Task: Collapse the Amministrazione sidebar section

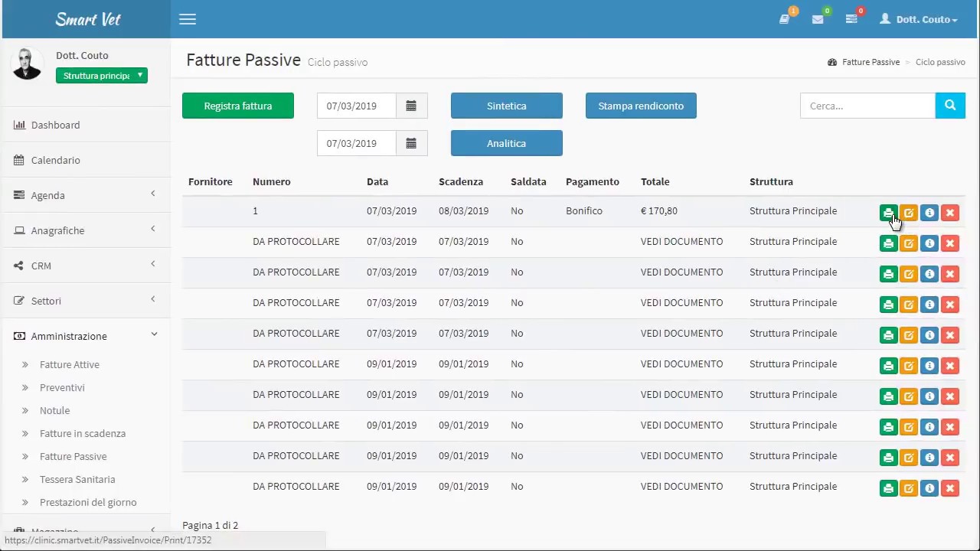Action: [x=85, y=336]
